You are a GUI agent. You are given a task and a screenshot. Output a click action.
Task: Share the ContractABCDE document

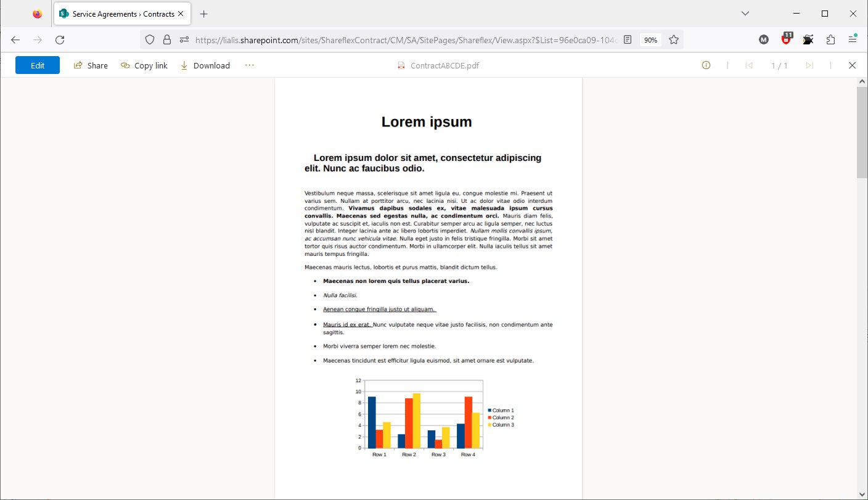click(91, 65)
